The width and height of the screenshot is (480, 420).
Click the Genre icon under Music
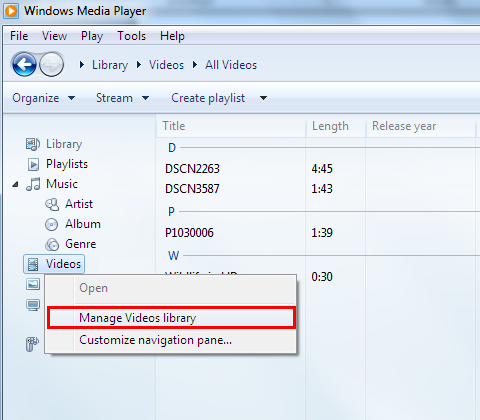coord(52,244)
